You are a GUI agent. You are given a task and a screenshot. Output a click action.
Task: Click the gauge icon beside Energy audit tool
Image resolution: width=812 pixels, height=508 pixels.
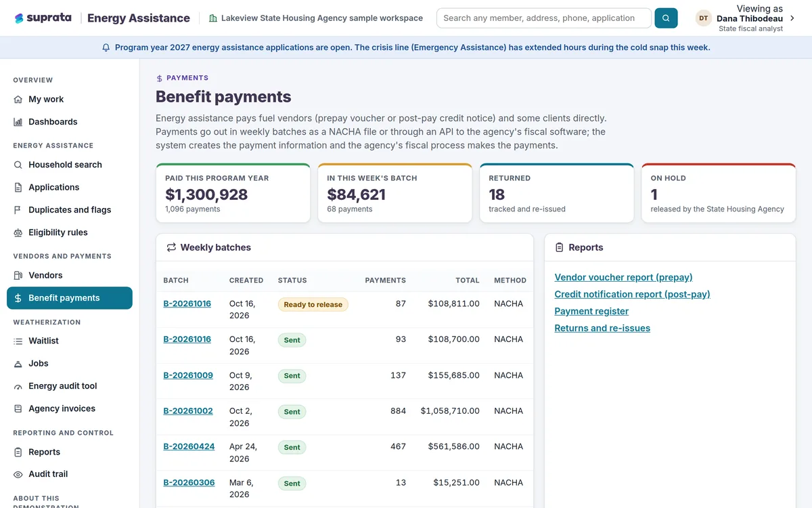point(18,386)
